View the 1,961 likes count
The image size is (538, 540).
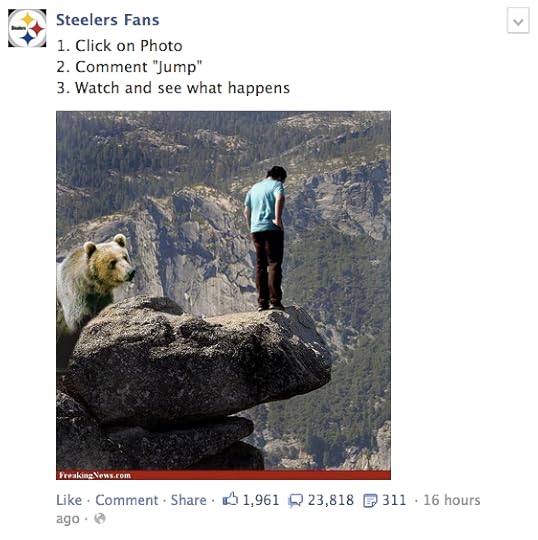point(261,500)
